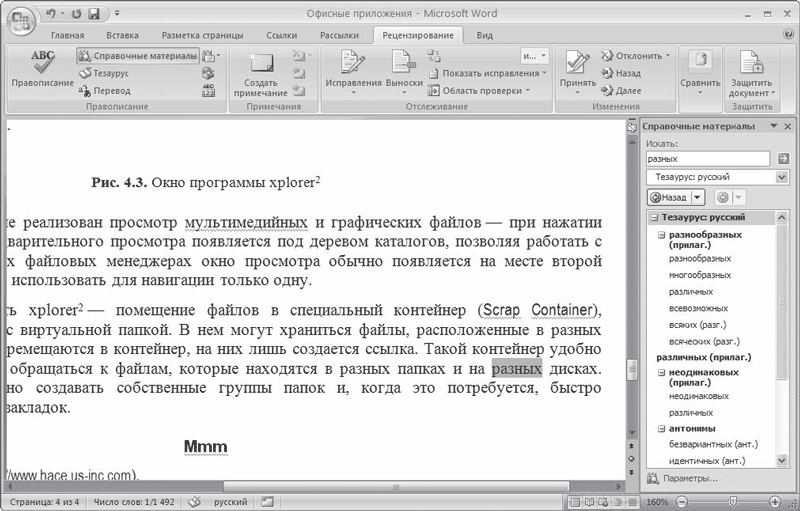Screen dimensions: 800x511
Task: Close the Справочные материалы pane
Action: click(x=788, y=126)
